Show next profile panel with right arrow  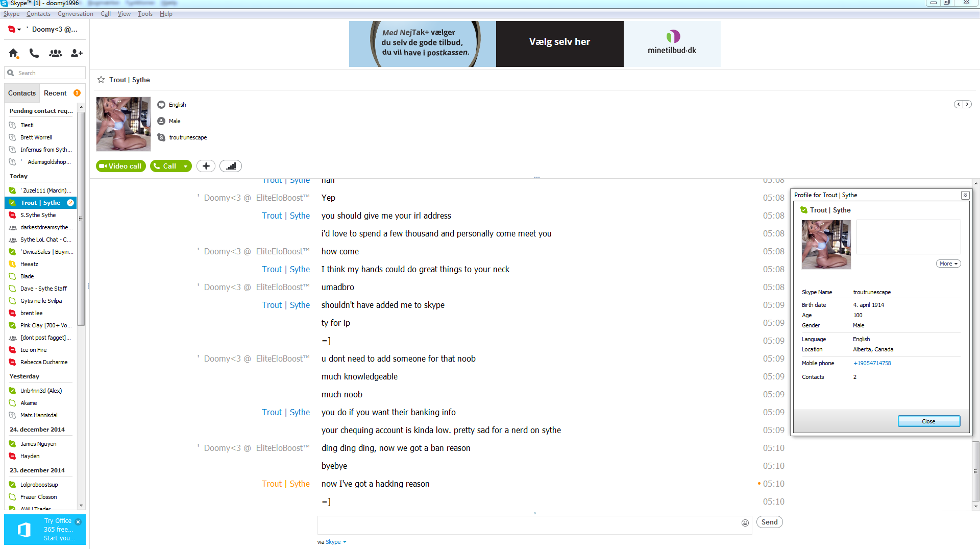[967, 104]
